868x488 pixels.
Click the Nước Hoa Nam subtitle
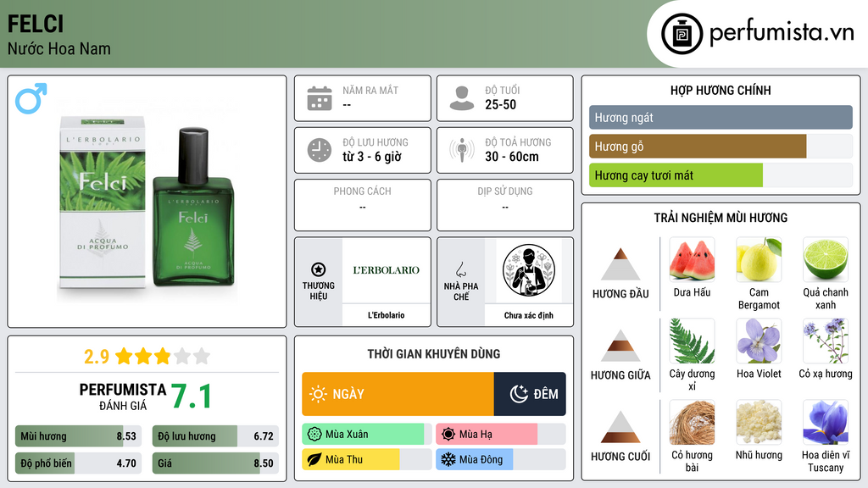pos(58,49)
